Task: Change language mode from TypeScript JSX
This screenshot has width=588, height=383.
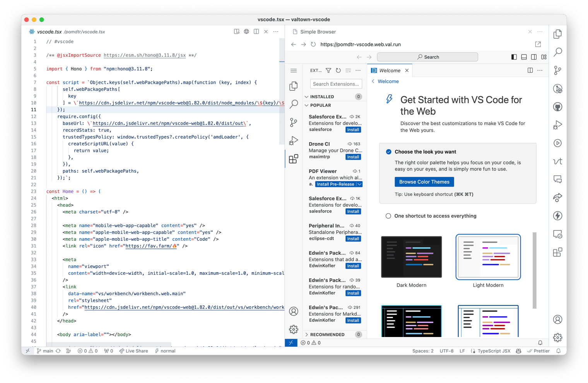Action: (494, 351)
